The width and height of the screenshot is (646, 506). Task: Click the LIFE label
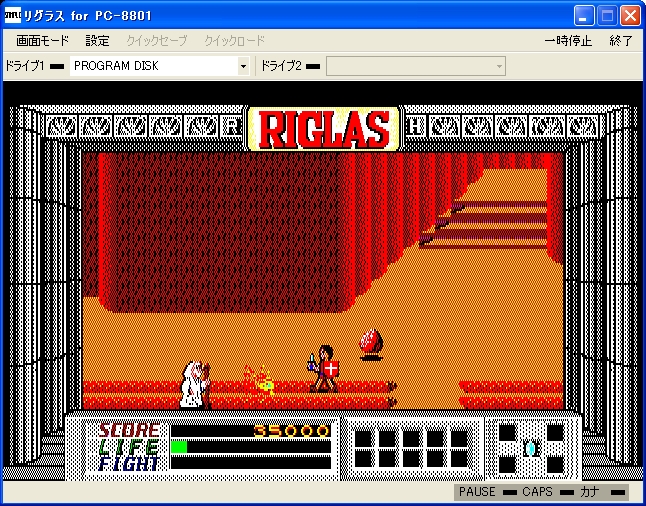129,447
